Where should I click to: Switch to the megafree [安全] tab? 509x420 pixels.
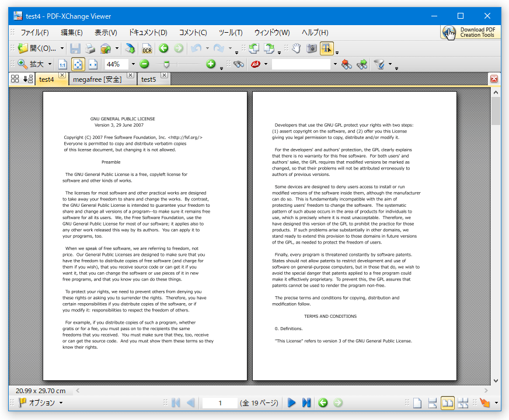click(97, 79)
